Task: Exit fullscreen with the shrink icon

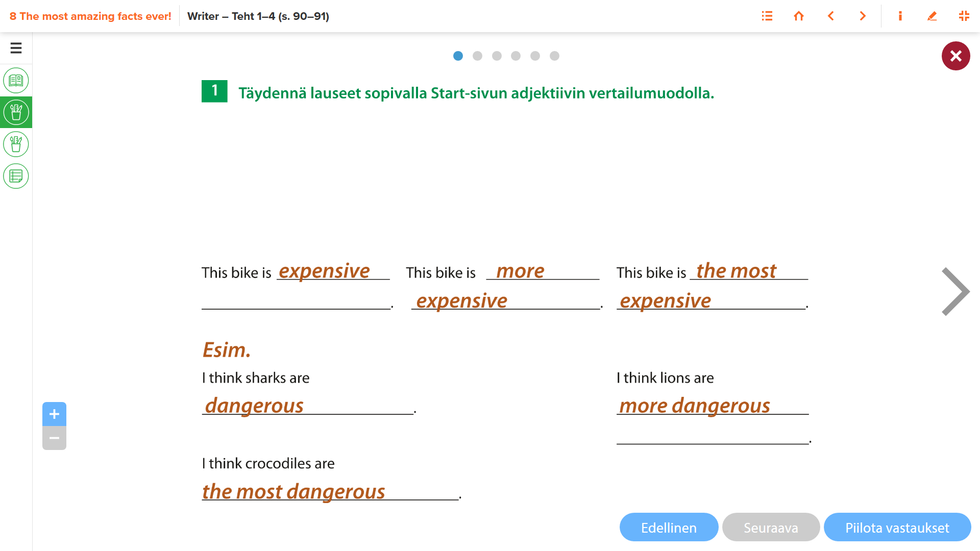Action: [x=964, y=16]
